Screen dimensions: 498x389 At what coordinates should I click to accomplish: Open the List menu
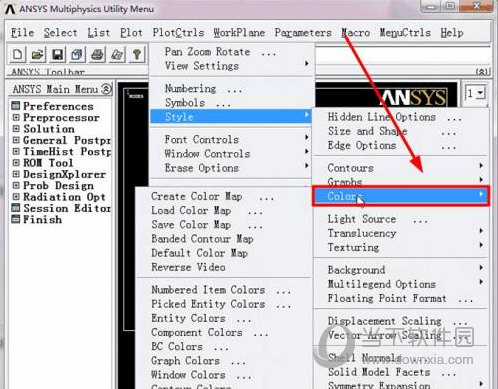pyautogui.click(x=98, y=33)
